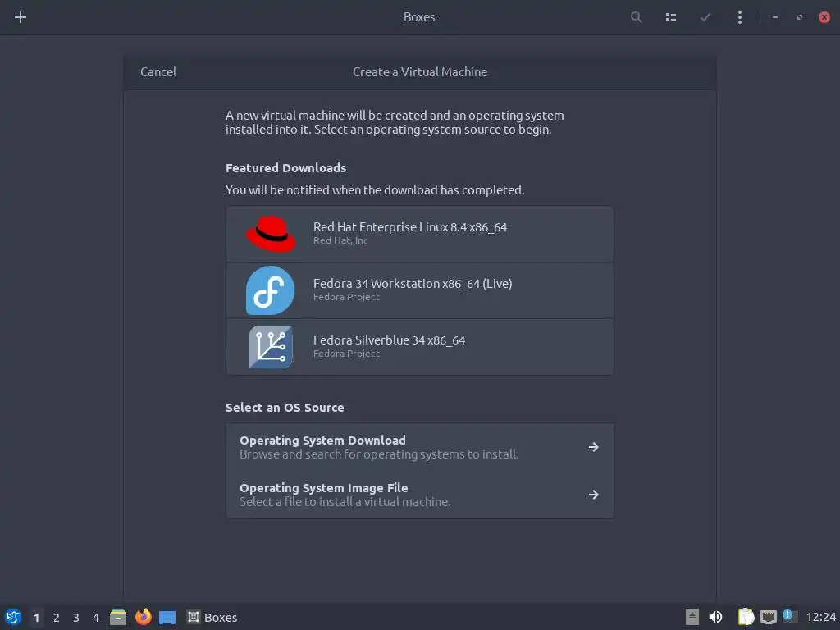Open the clipboard manager tray icon
Image resolution: width=840 pixels, height=630 pixels.
pos(746,617)
